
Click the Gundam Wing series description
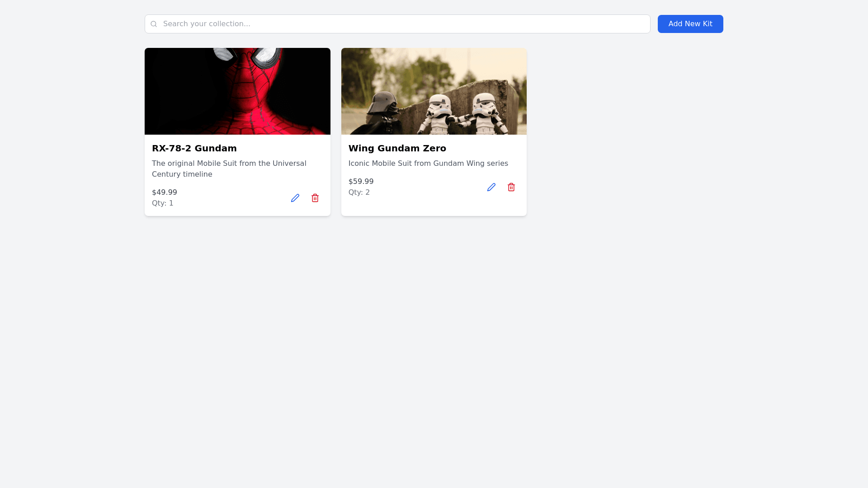[428, 164]
